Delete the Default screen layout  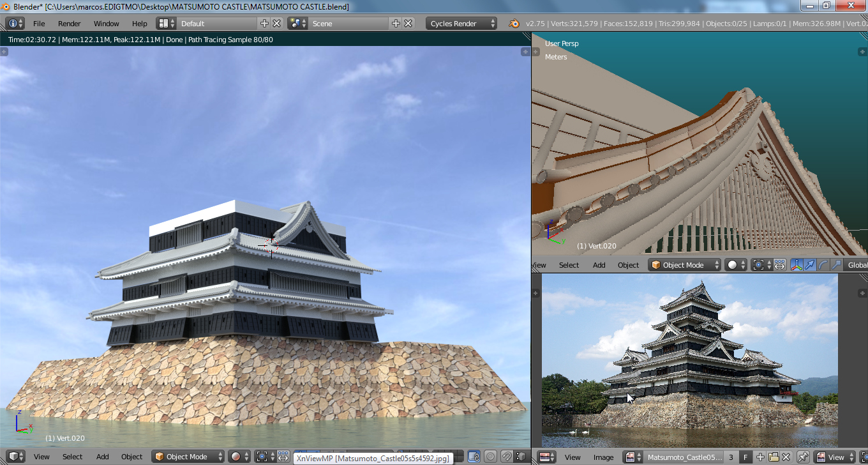276,24
